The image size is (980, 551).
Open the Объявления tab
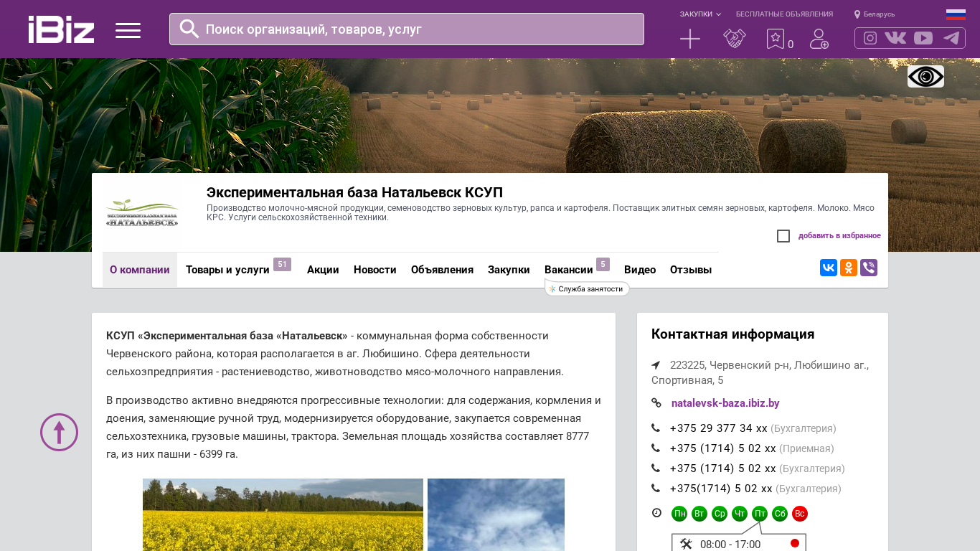442,270
